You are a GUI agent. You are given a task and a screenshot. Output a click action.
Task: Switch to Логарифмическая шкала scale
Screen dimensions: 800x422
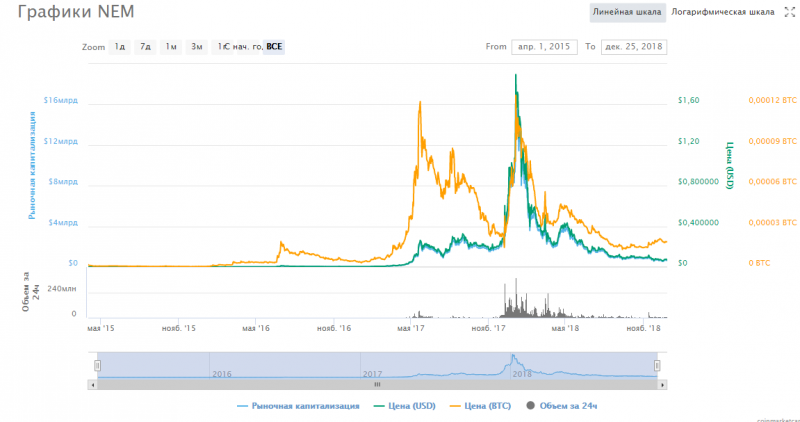722,12
